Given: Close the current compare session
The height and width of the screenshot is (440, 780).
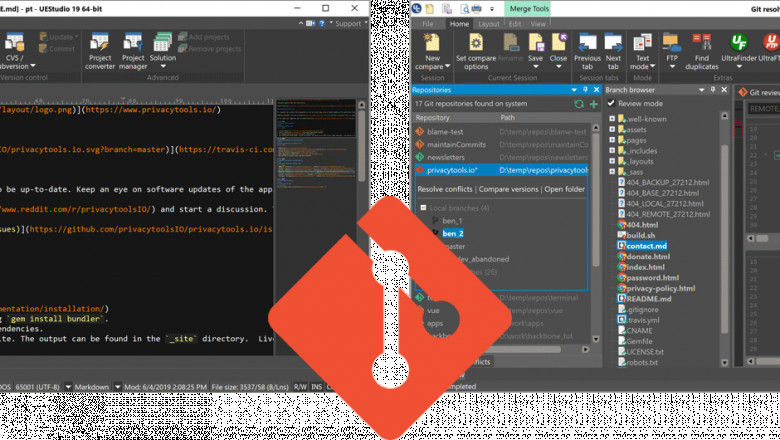Looking at the screenshot, I should coord(558,52).
